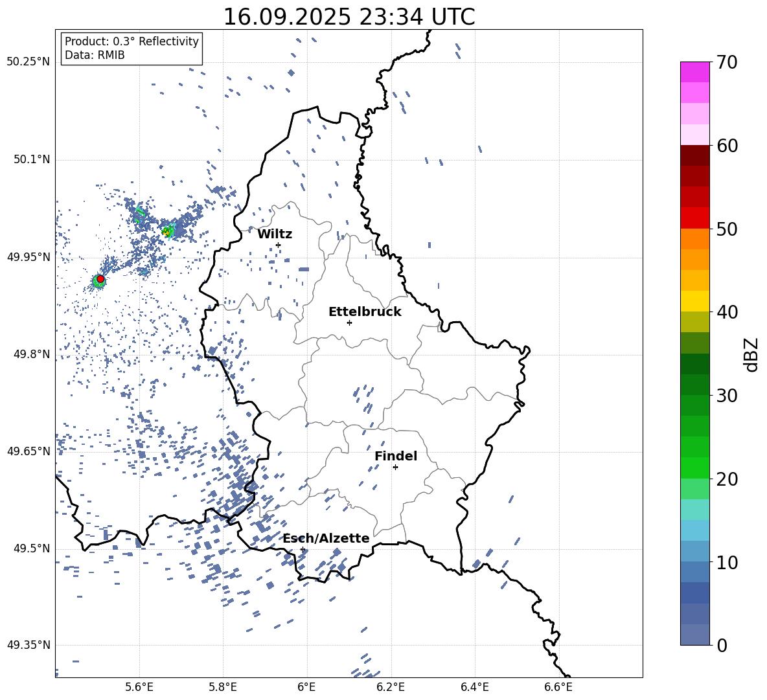Click the Findel station label
Image resolution: width=767 pixels, height=700 pixels.
396,456
